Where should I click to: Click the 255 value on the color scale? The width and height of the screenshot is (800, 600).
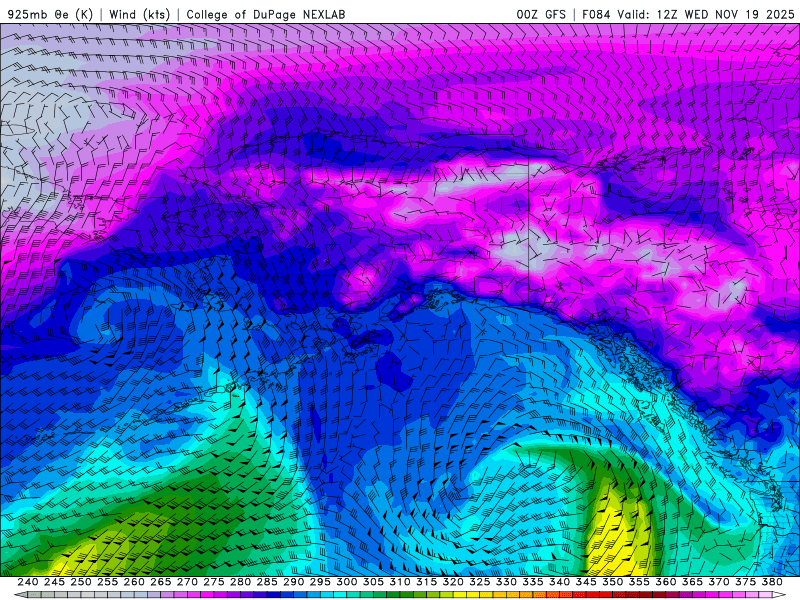click(x=107, y=582)
